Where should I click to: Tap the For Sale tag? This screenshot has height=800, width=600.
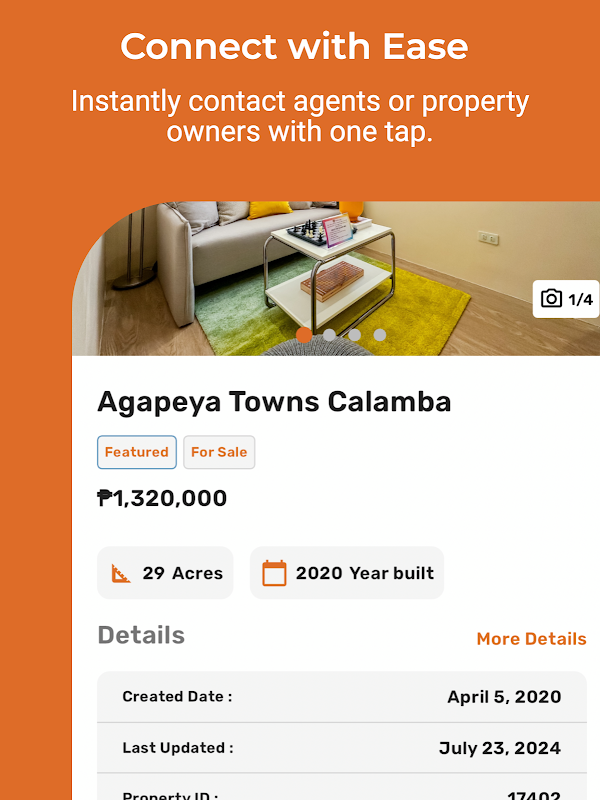point(219,452)
